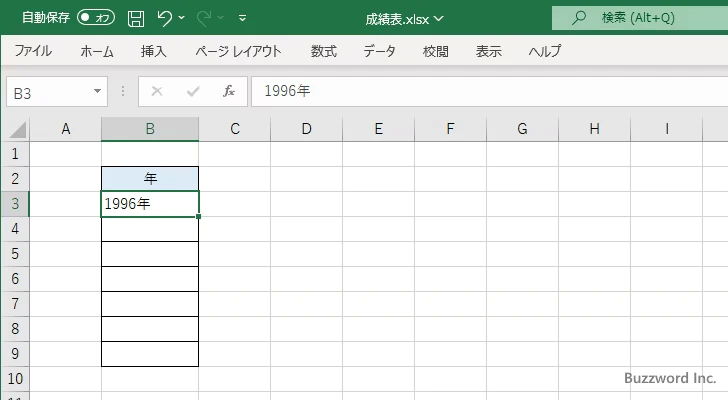
Task: Select row 5 header
Action: pyautogui.click(x=15, y=254)
